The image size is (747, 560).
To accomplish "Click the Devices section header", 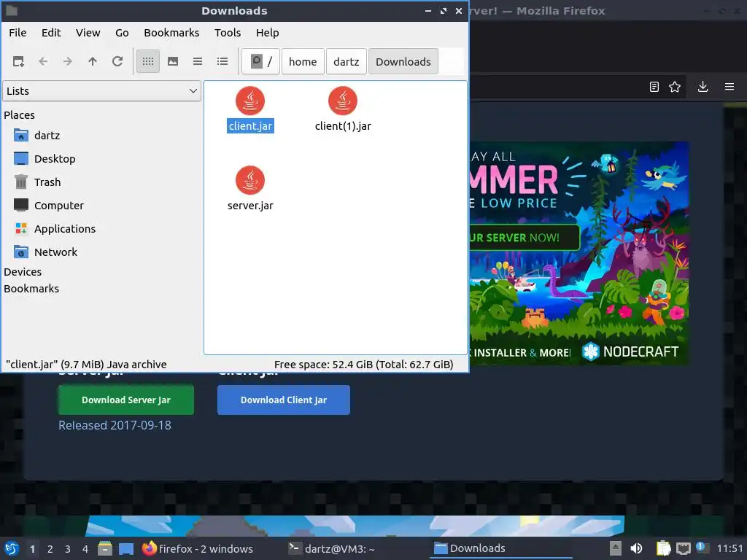I will (23, 272).
